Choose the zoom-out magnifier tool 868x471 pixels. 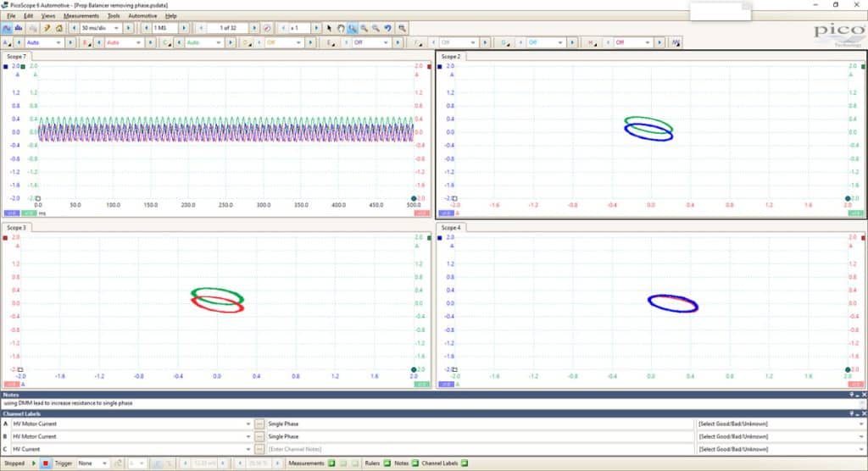[376, 28]
